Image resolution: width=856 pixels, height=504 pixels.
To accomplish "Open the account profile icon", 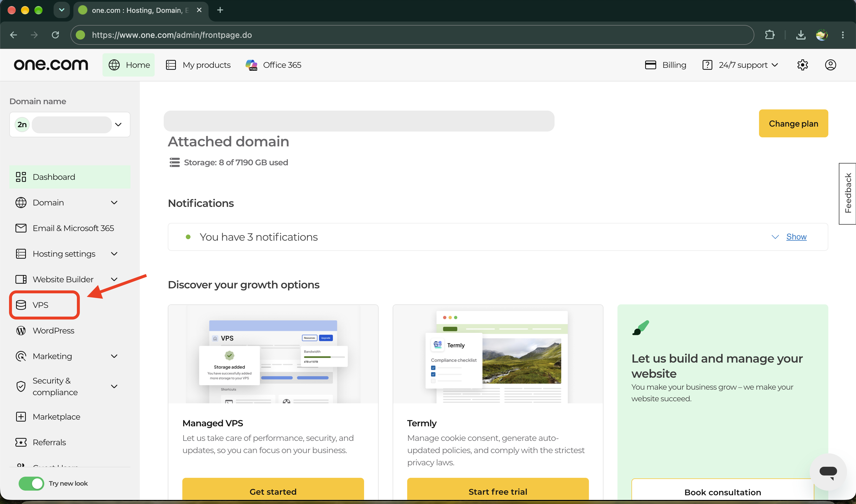I will tap(830, 65).
